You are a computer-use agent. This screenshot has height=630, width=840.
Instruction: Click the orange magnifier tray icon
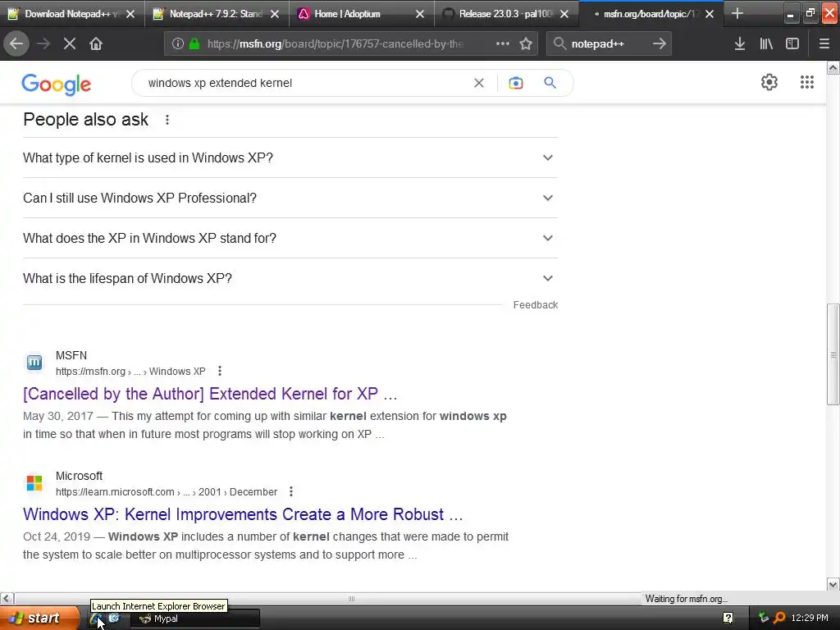tap(779, 619)
